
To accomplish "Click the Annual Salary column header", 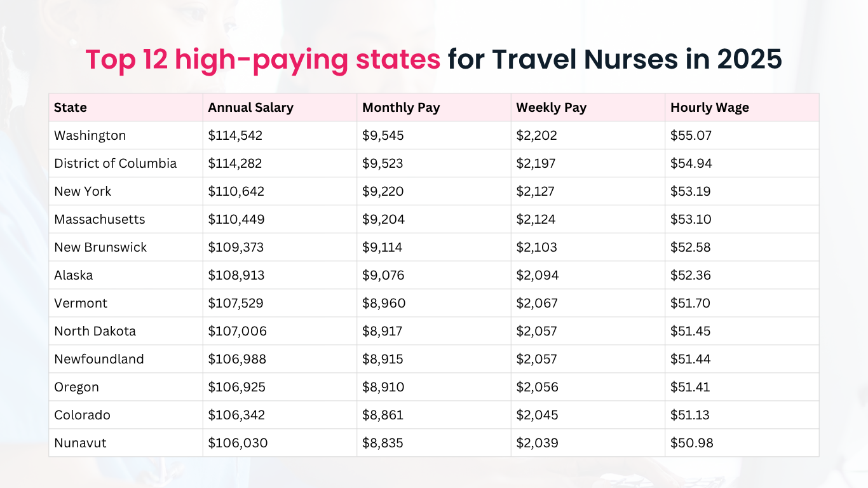I will (x=250, y=107).
